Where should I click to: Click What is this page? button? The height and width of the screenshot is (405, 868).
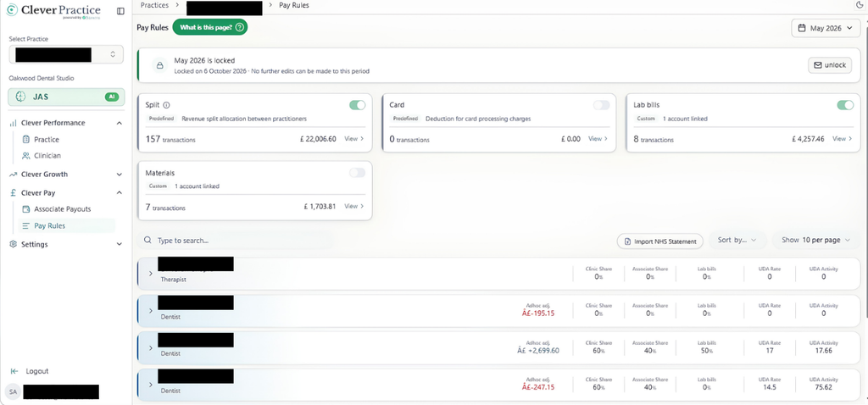click(x=210, y=27)
